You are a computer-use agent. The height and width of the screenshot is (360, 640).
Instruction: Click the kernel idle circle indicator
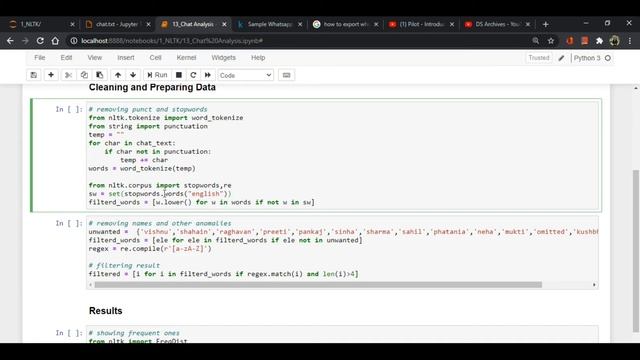point(608,58)
